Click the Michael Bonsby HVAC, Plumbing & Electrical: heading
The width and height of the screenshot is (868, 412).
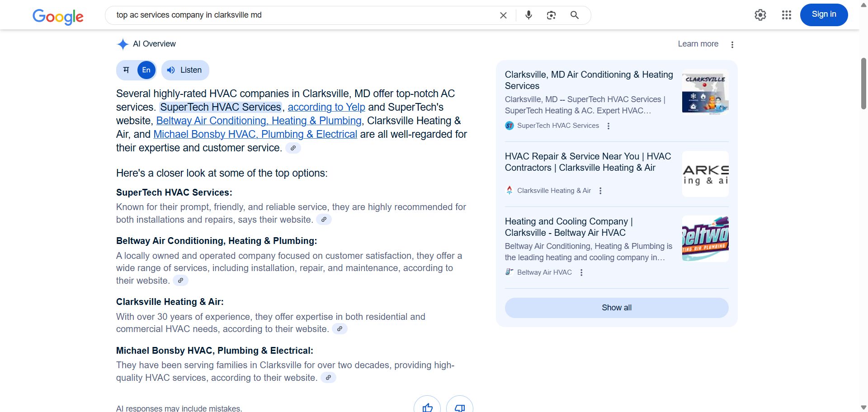point(215,351)
